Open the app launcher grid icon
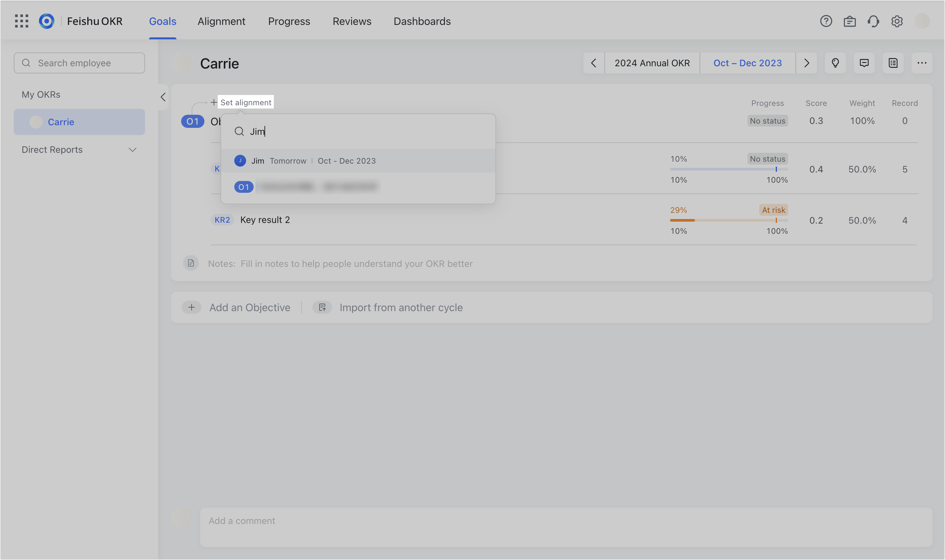Viewport: 945px width, 560px height. 21,21
